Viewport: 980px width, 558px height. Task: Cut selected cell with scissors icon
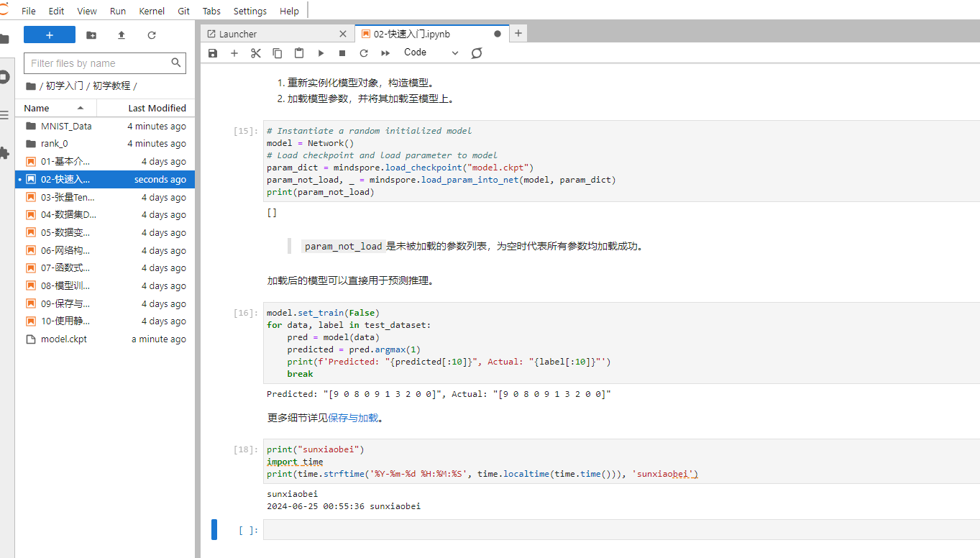pos(256,52)
